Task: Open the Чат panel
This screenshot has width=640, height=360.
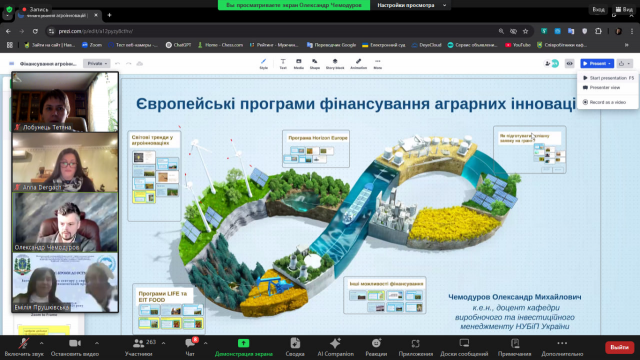Action: pyautogui.click(x=190, y=347)
